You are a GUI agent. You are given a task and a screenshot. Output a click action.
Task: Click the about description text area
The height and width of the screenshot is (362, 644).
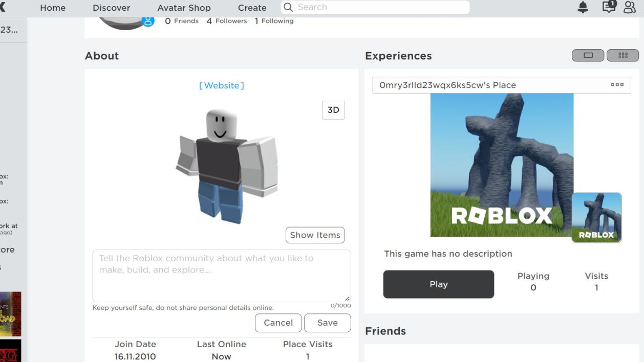(x=222, y=276)
